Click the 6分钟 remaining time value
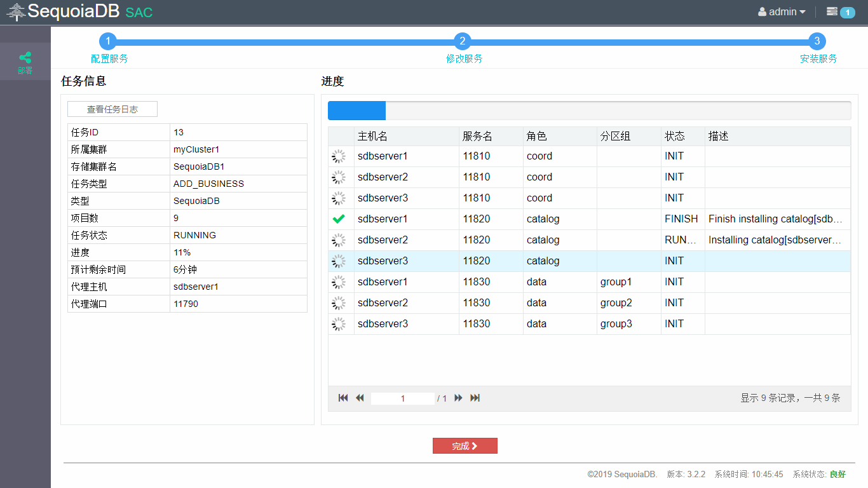The width and height of the screenshot is (868, 488). [x=186, y=269]
